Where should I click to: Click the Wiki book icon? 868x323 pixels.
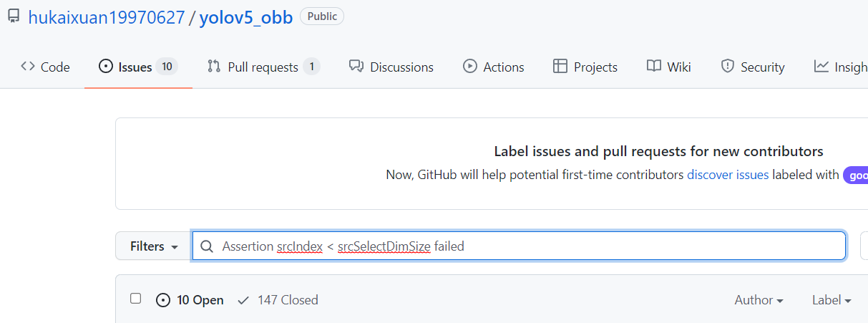[x=653, y=67]
